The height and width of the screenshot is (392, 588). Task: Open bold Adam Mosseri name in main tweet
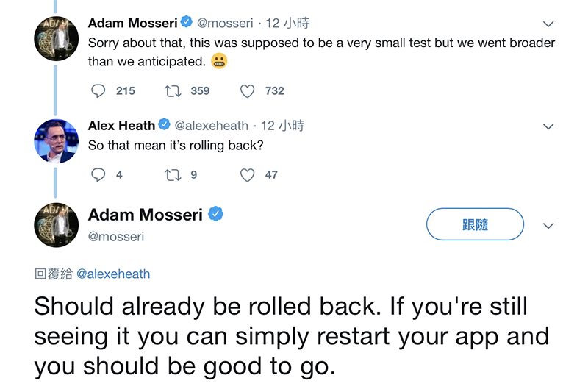(x=145, y=215)
